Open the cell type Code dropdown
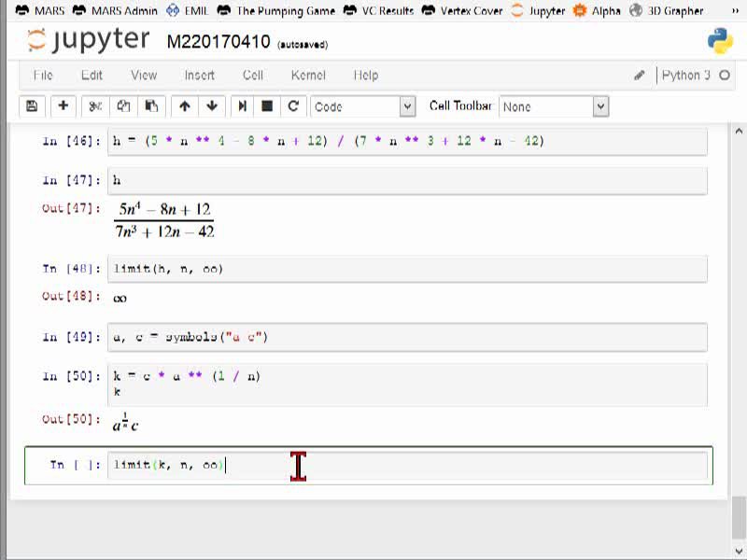Screen dimensions: 747x560 [363, 106]
